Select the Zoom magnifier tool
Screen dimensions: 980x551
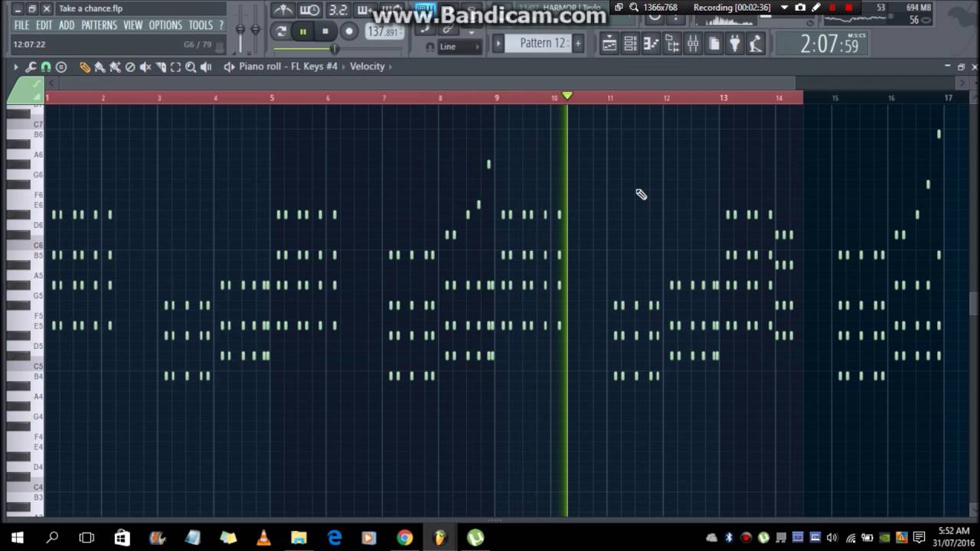coord(191,67)
